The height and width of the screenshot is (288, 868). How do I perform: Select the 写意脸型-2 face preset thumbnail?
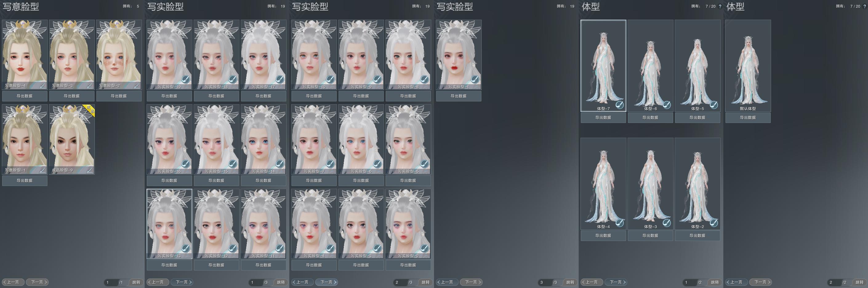[x=119, y=54]
